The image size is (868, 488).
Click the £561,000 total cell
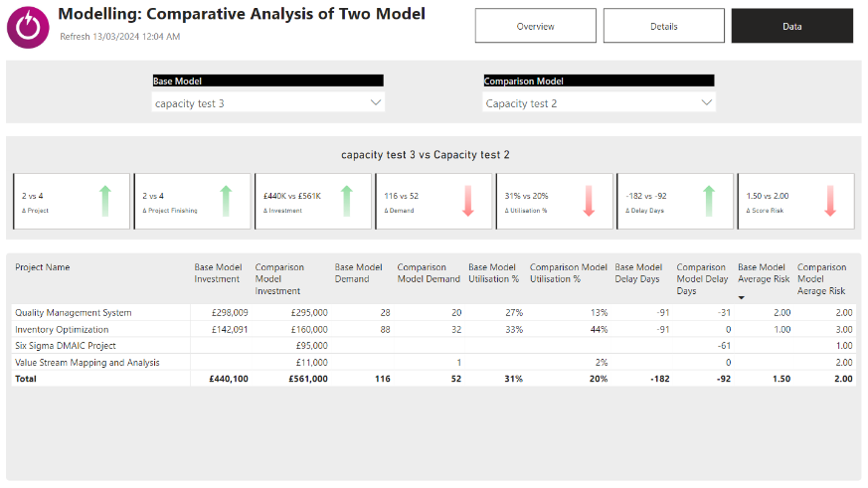point(308,379)
